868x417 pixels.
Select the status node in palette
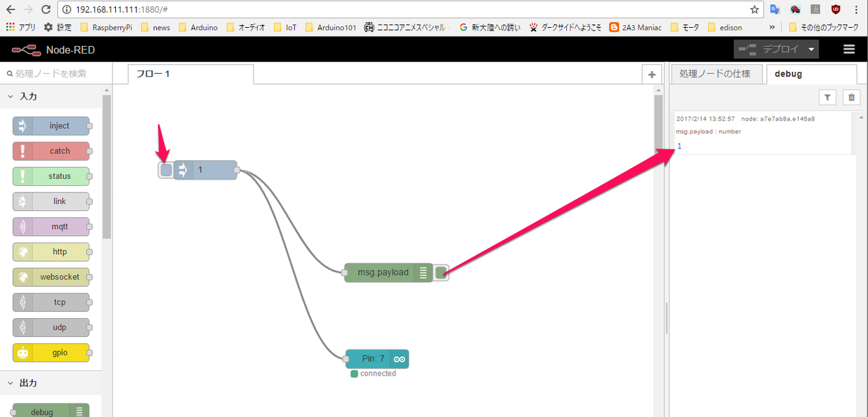point(52,176)
